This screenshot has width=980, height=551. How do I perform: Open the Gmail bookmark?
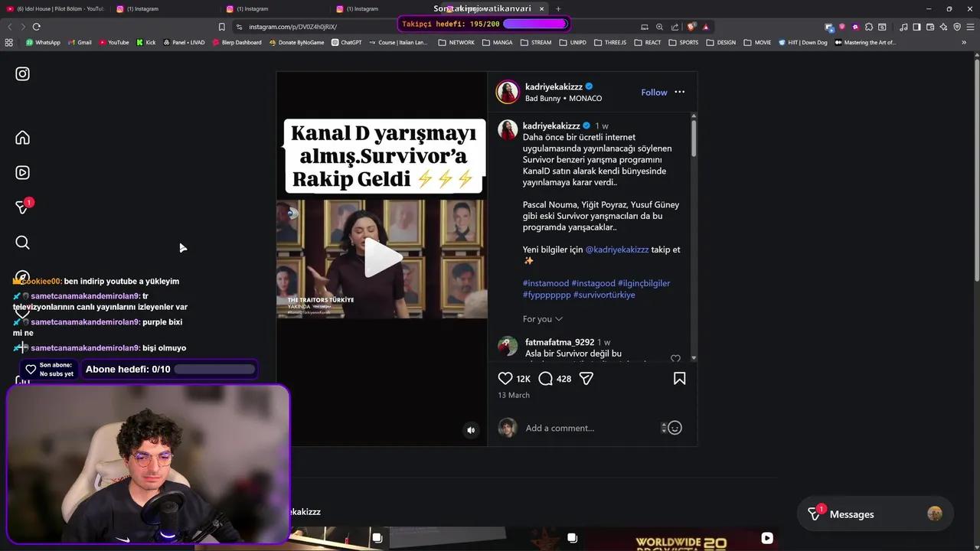tap(80, 43)
